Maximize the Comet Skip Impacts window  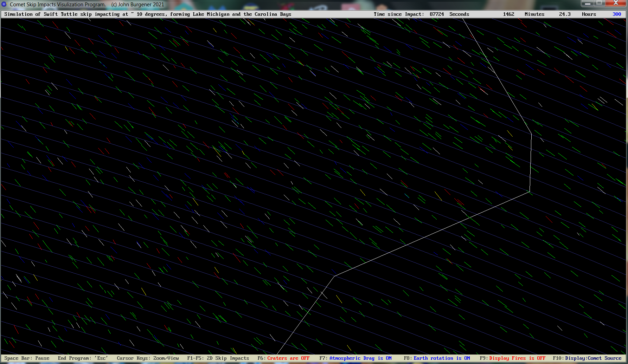click(600, 4)
